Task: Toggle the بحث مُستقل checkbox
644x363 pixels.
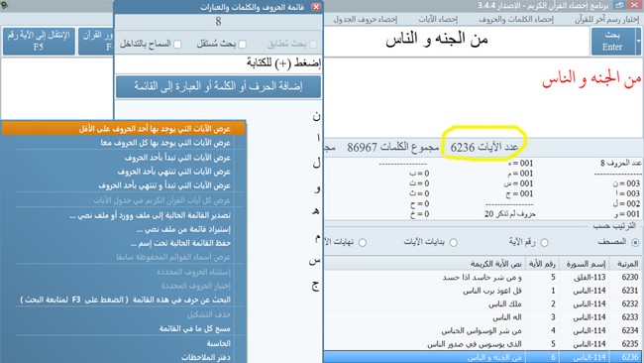Action: tap(243, 44)
